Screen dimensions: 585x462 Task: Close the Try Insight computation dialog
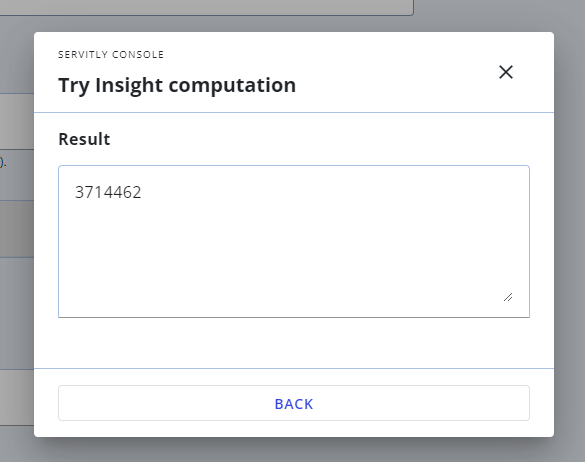[506, 72]
